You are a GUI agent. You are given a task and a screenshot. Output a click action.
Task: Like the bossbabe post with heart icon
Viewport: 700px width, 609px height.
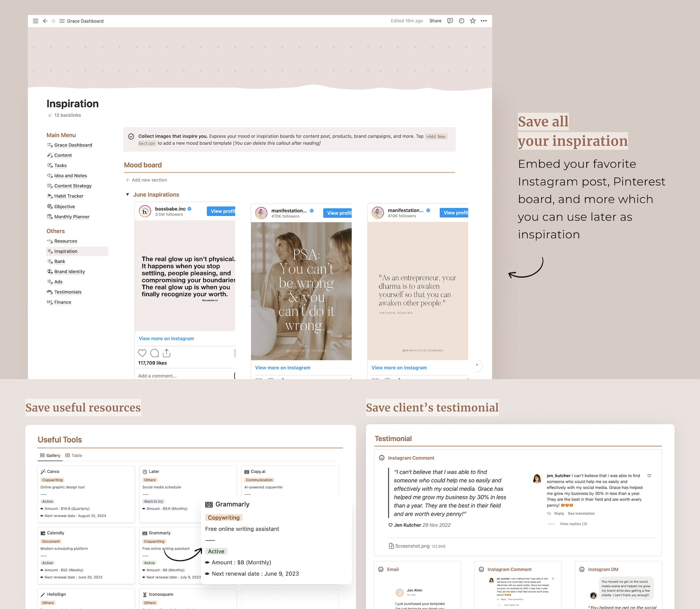(142, 353)
